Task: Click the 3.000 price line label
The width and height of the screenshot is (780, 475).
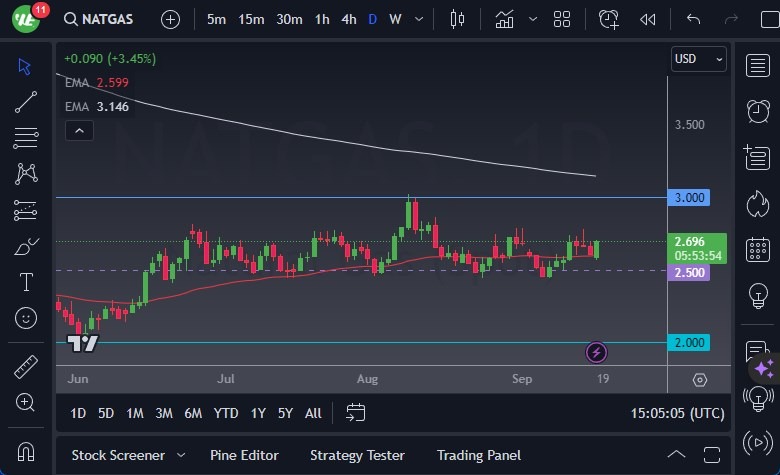Action: tap(689, 197)
